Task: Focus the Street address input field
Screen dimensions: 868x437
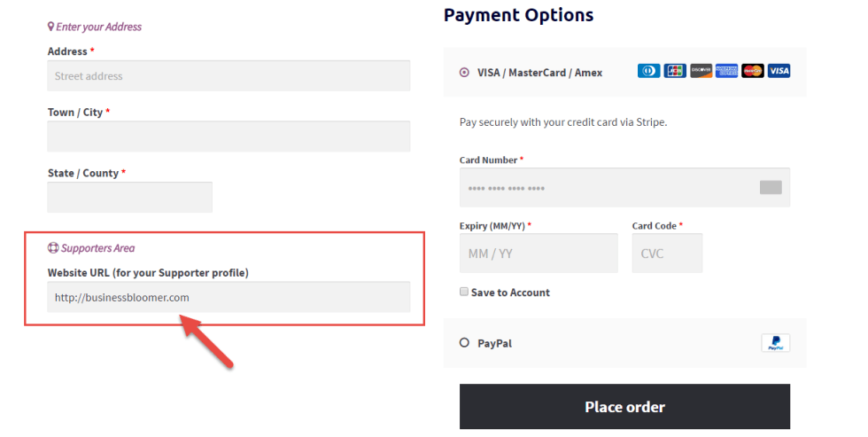Action: (x=229, y=76)
